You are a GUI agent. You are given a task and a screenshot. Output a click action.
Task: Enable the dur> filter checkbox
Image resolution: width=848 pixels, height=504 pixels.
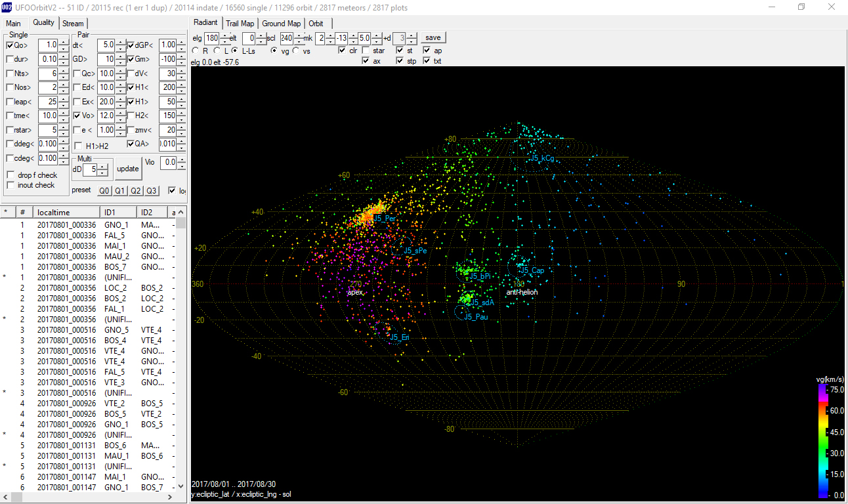coord(10,59)
